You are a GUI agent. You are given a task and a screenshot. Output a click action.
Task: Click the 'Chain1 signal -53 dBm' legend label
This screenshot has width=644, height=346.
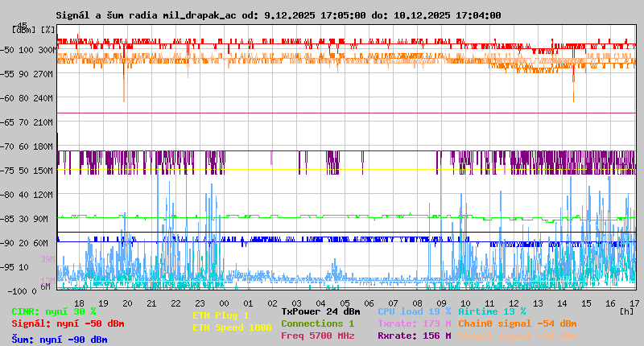coord(518,336)
